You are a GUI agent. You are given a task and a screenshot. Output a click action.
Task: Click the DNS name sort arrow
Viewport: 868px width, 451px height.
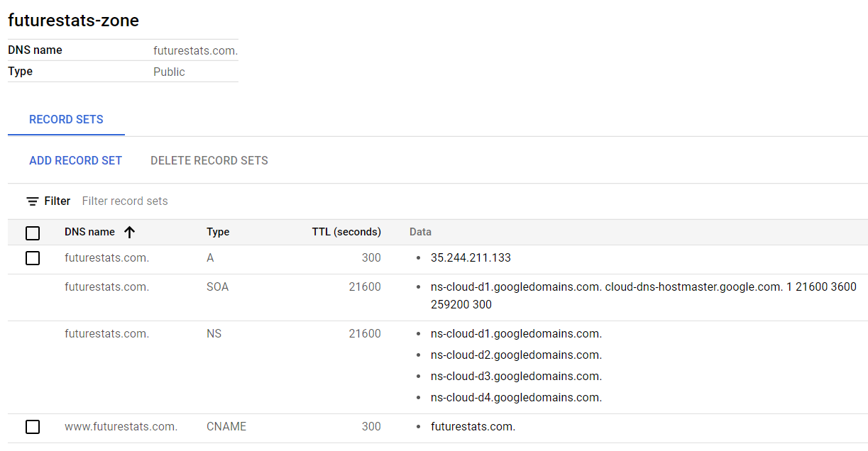point(129,232)
